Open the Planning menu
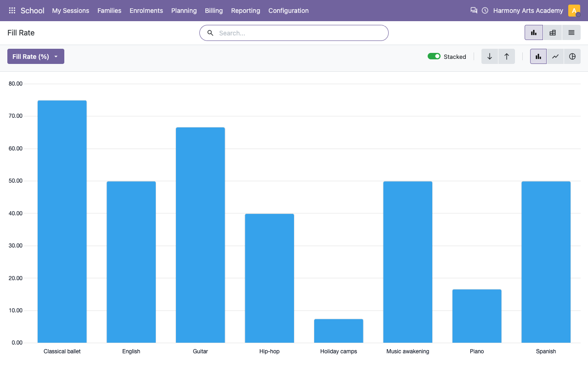This screenshot has width=588, height=368. tap(184, 11)
